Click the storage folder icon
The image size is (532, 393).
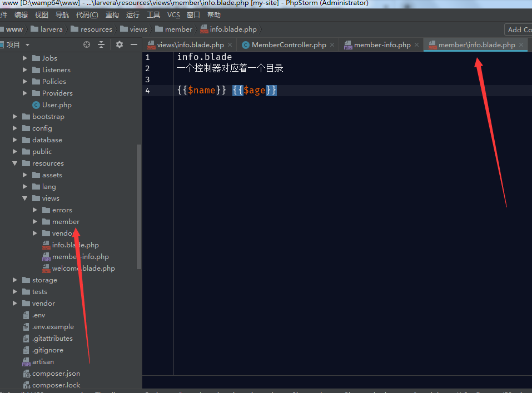26,280
